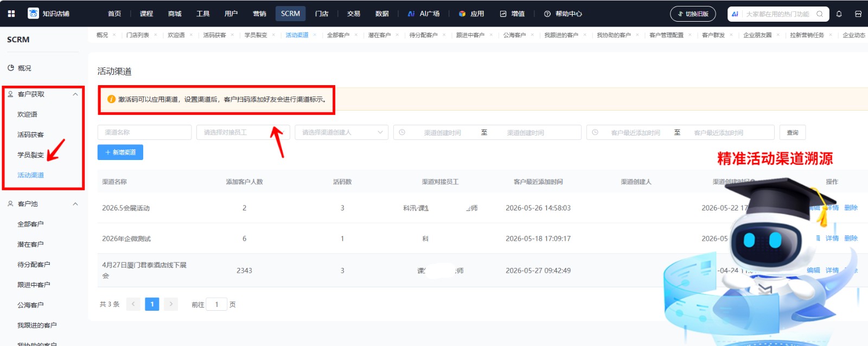Click the 客户最近添加时间 end date field
This screenshot has width=868, height=346.
pyautogui.click(x=719, y=133)
